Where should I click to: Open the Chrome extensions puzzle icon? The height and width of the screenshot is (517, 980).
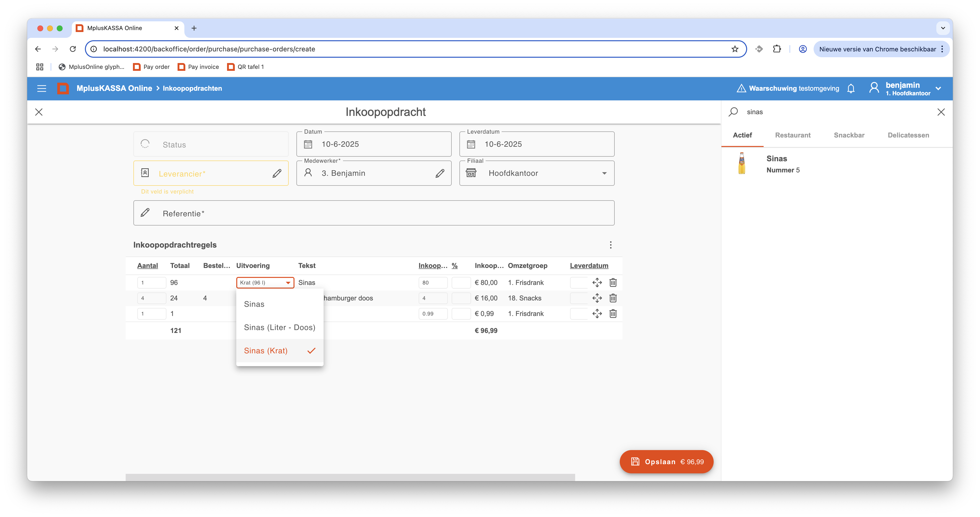(x=777, y=49)
